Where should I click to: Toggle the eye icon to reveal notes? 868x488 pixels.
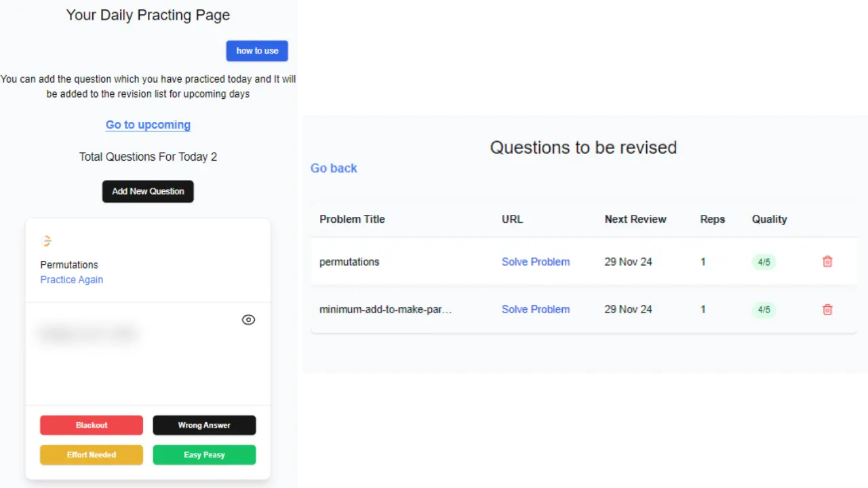[248, 320]
